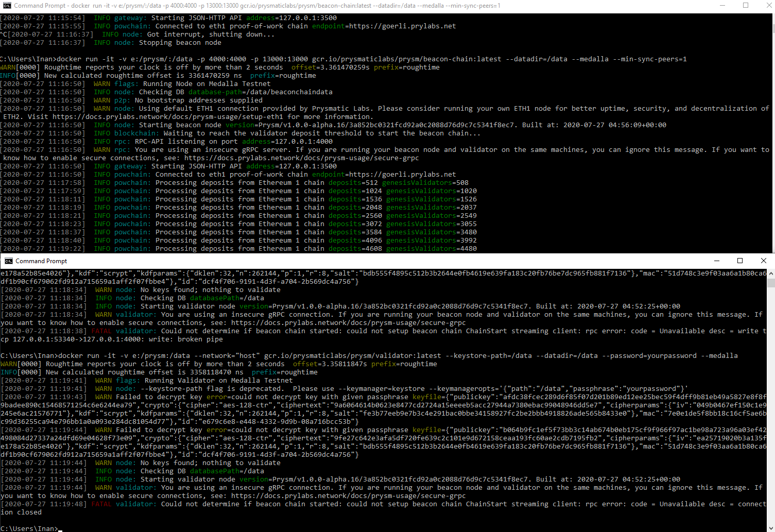Minimize the lower Command Prompt window
The width and height of the screenshot is (775, 532).
(716, 261)
